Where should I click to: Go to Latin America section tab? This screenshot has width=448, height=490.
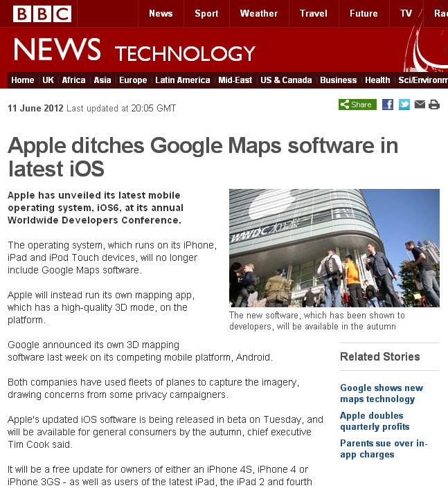[183, 80]
